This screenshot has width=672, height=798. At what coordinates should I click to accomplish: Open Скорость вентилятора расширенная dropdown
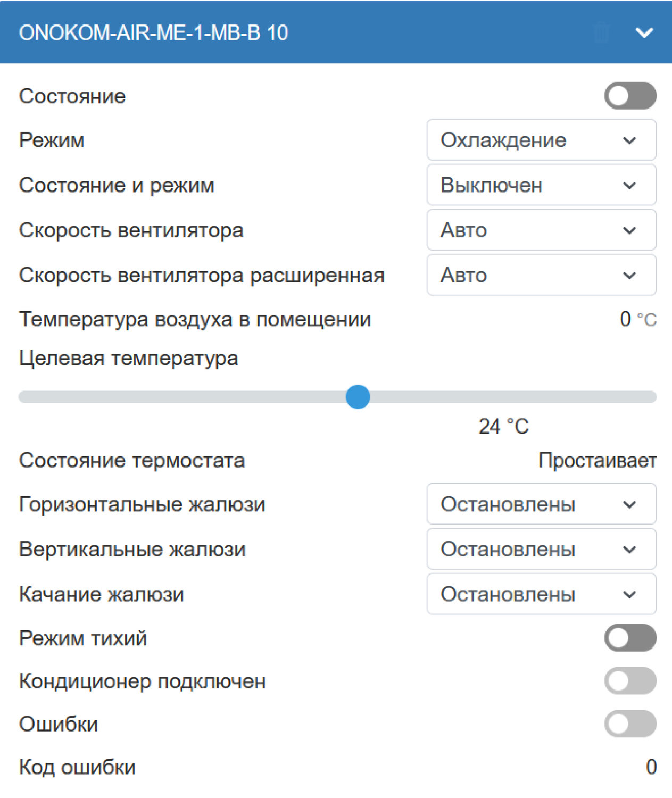point(541,275)
